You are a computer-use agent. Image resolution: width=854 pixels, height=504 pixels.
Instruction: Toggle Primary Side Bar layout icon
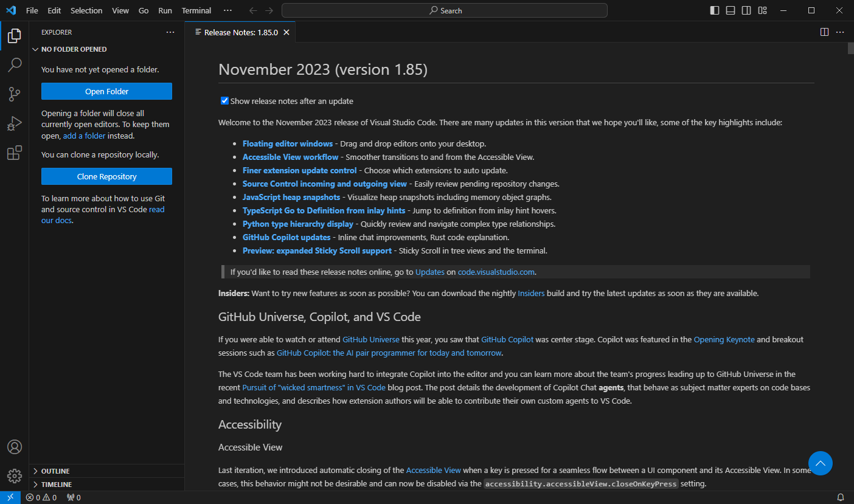pos(715,10)
